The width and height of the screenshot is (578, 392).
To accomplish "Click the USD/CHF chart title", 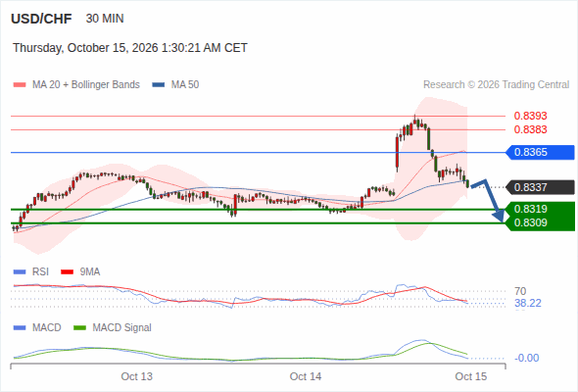I will [41, 19].
